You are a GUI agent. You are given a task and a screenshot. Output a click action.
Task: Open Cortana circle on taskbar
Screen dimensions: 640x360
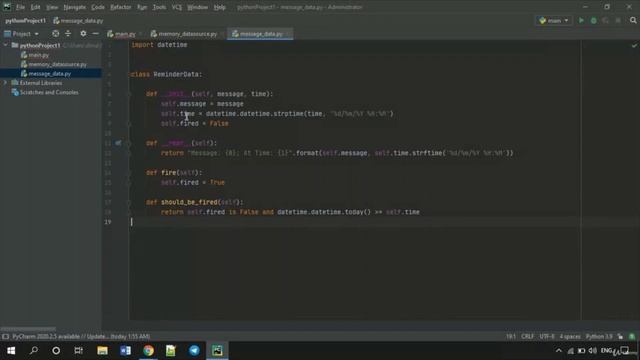point(56,351)
